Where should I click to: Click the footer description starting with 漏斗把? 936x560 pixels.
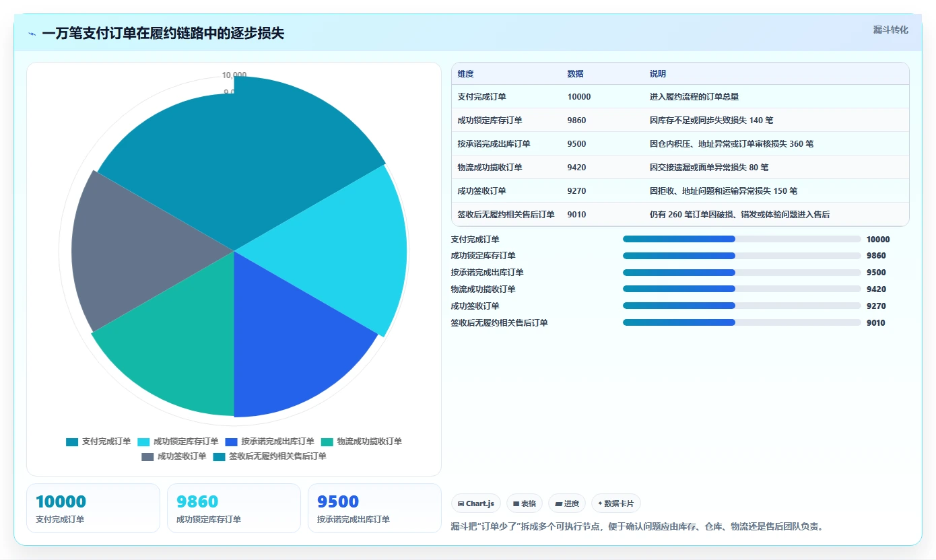(637, 526)
